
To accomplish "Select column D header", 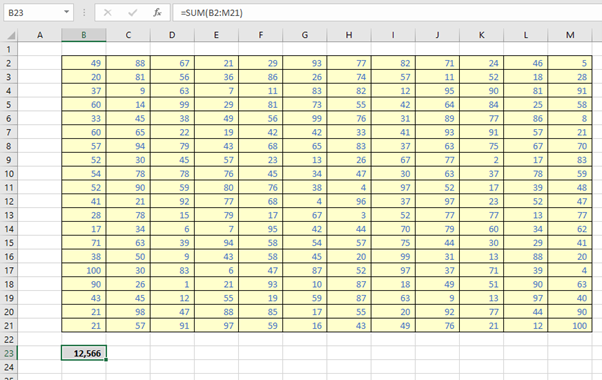I will click(x=172, y=35).
